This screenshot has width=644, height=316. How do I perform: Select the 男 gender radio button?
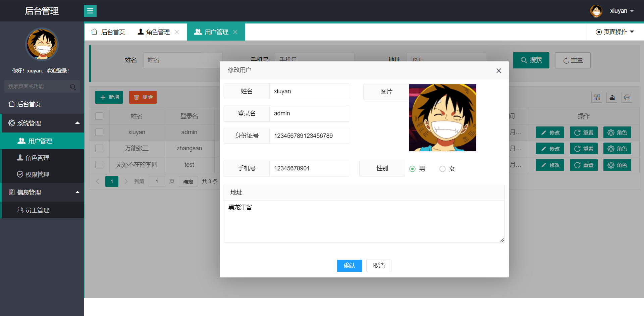click(x=413, y=169)
